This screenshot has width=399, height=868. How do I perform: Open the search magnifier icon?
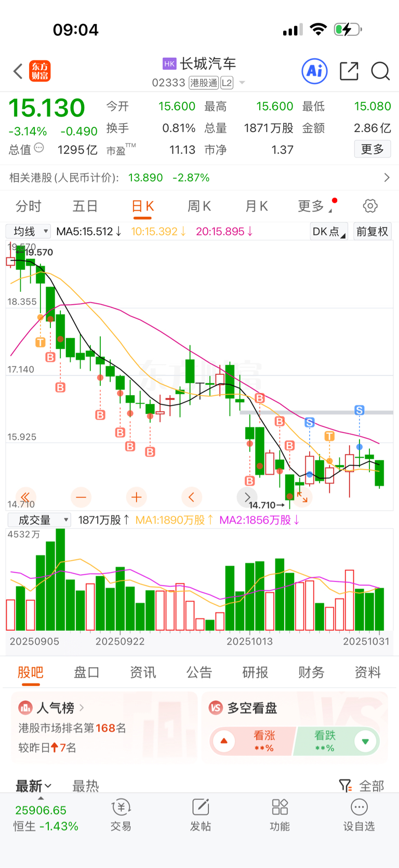pyautogui.click(x=380, y=71)
